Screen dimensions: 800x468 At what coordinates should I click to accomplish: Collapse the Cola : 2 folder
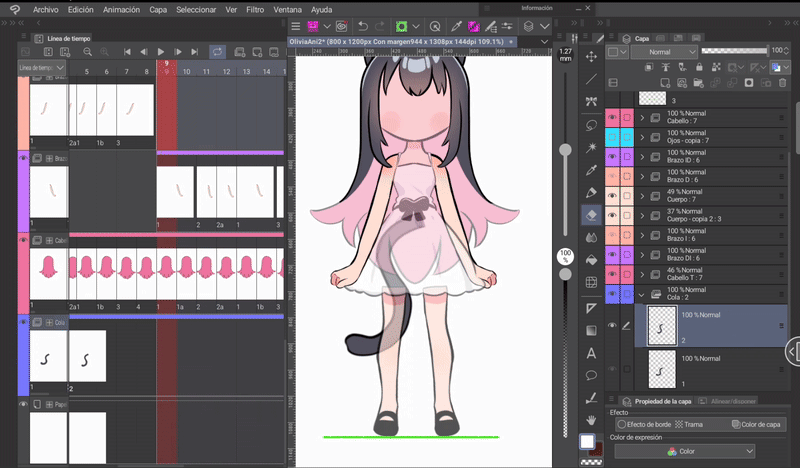point(641,295)
